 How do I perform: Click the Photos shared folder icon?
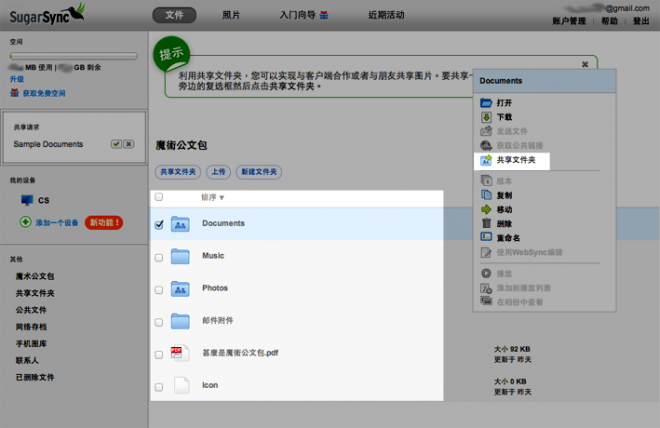[x=181, y=288]
